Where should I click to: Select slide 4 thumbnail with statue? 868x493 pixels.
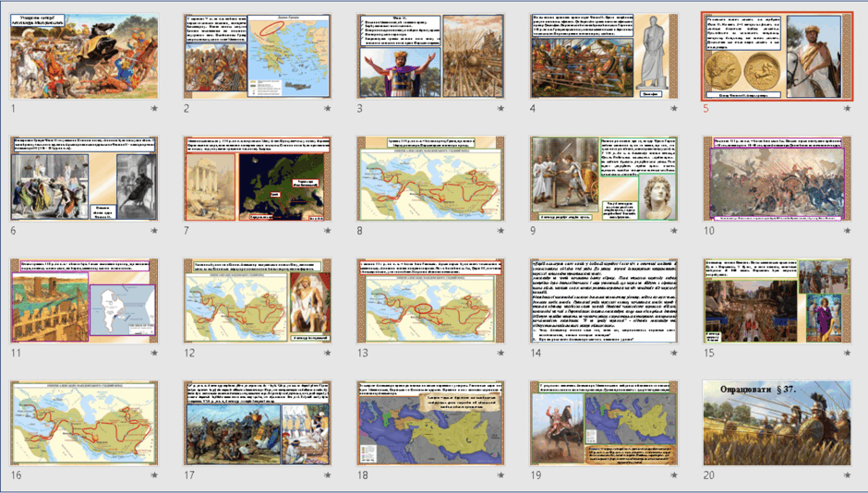(x=604, y=56)
